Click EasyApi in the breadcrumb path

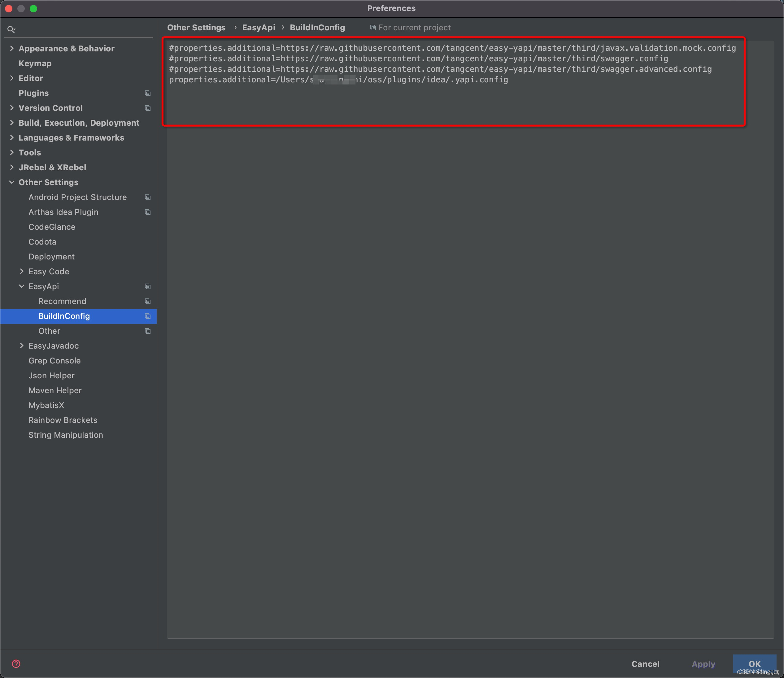click(x=259, y=28)
